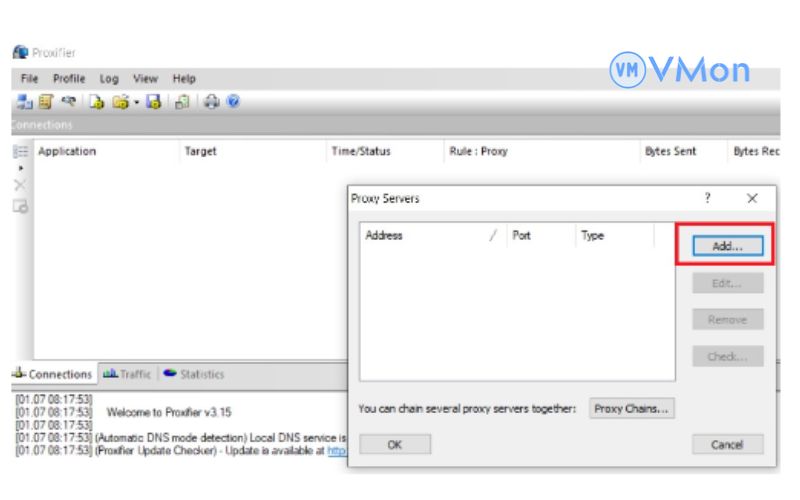
Task: Click the list view icon beside Application column
Action: 17,152
